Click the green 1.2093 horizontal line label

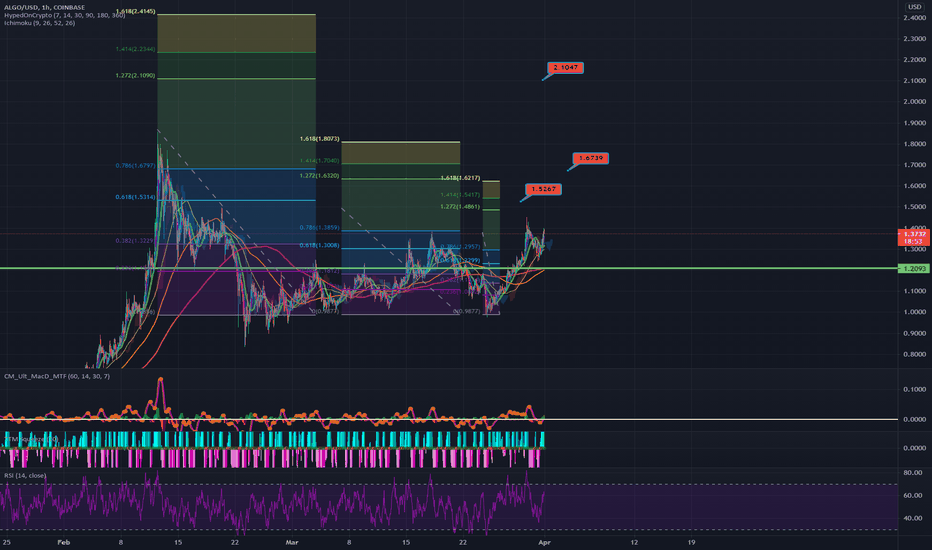pos(914,269)
